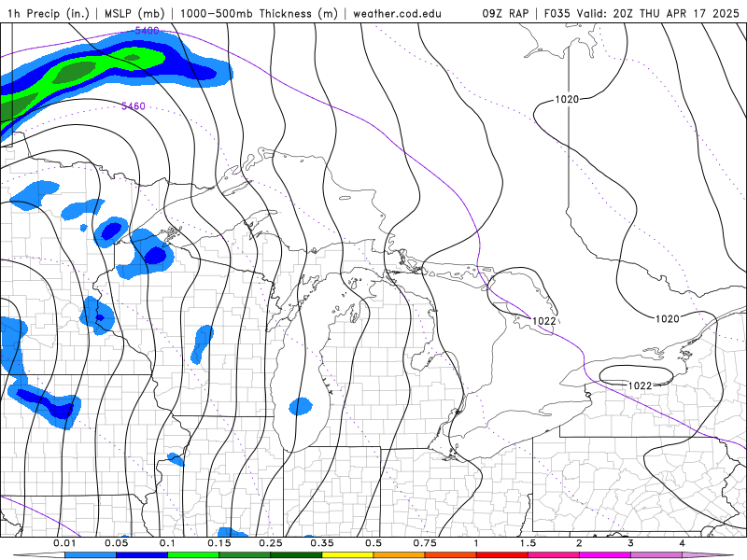Select the 'F035' forecast hour text
Image resolution: width=747 pixels, height=560 pixels.
coord(557,13)
